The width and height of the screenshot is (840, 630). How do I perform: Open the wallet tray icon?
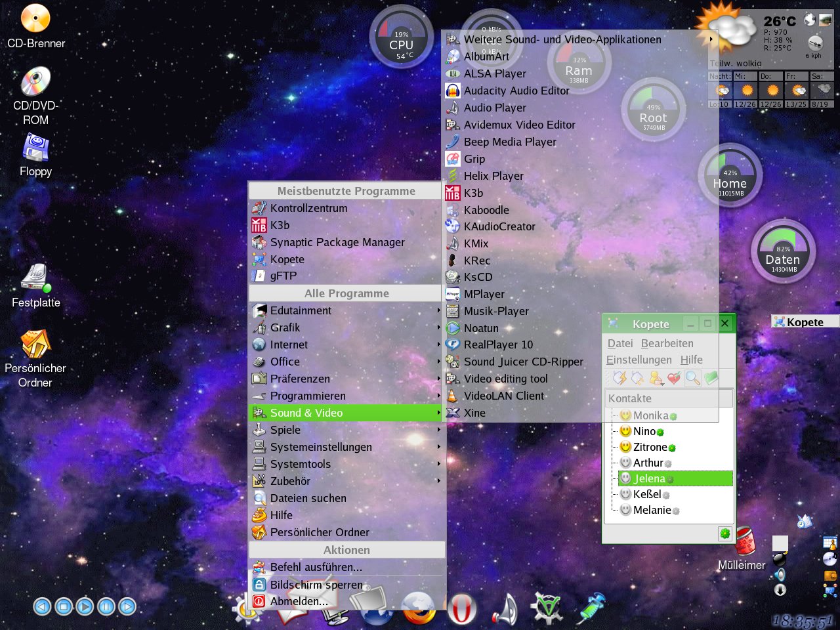click(830, 576)
